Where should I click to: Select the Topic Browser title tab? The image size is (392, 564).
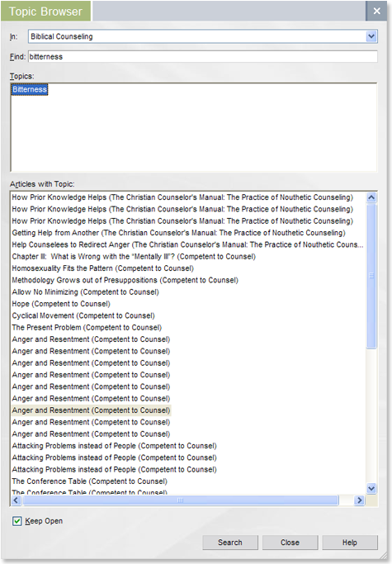click(x=45, y=12)
